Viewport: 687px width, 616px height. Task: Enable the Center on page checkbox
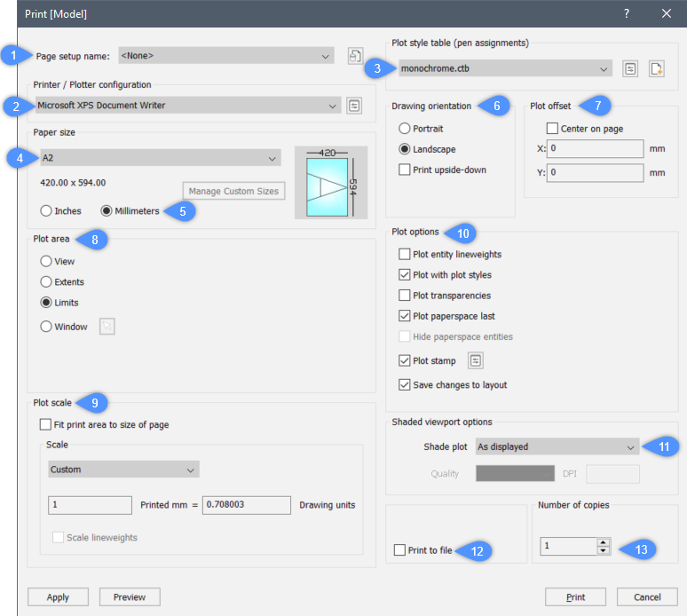tap(552, 129)
